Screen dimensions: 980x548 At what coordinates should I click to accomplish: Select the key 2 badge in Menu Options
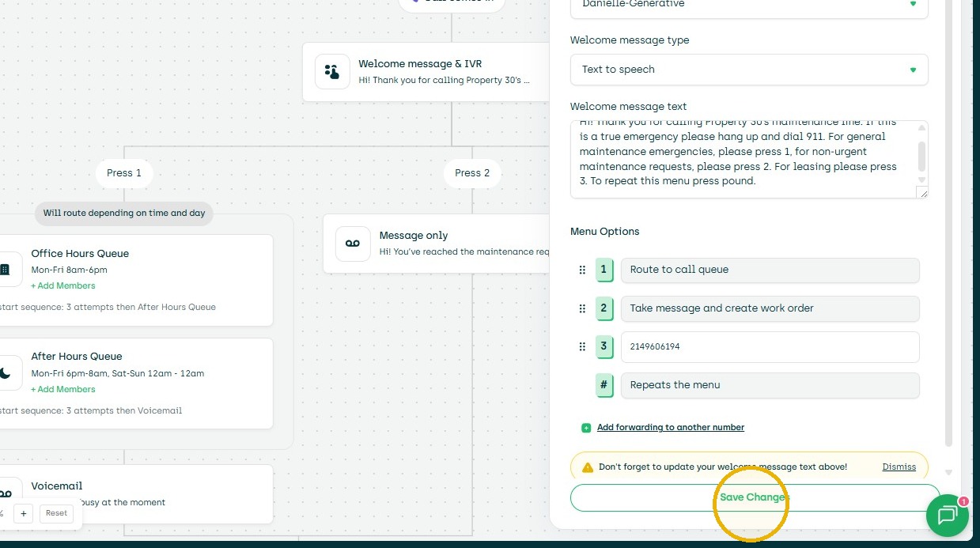point(604,308)
